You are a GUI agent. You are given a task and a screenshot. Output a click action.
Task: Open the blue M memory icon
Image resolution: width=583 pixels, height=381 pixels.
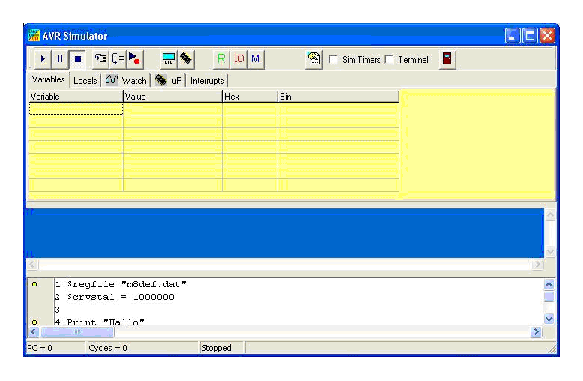pos(255,59)
